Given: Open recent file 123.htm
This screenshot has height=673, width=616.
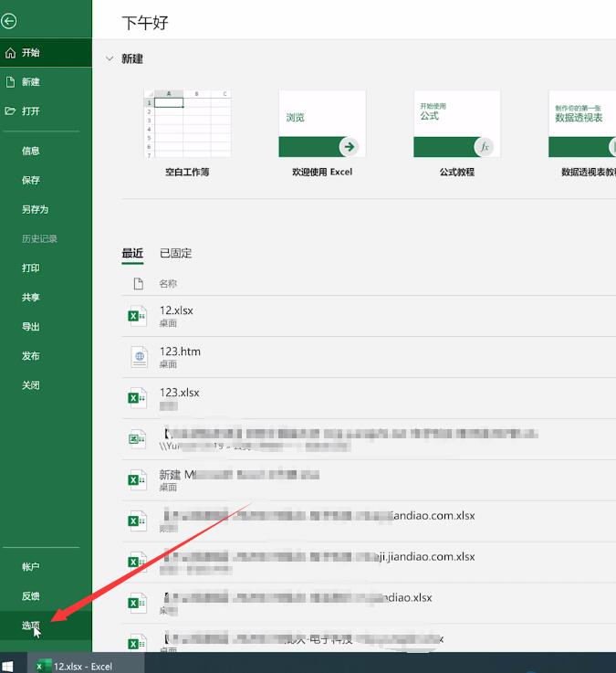Looking at the screenshot, I should coord(369,358).
